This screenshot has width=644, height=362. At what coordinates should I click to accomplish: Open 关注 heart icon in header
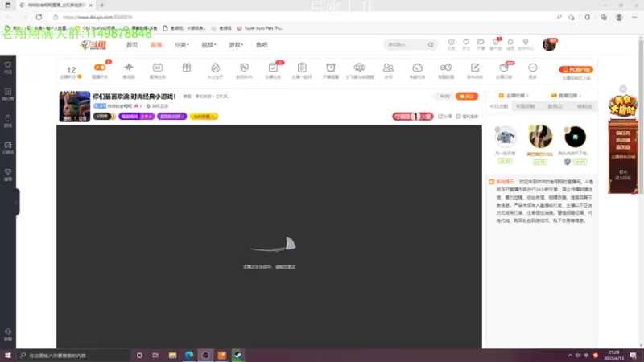tap(466, 44)
